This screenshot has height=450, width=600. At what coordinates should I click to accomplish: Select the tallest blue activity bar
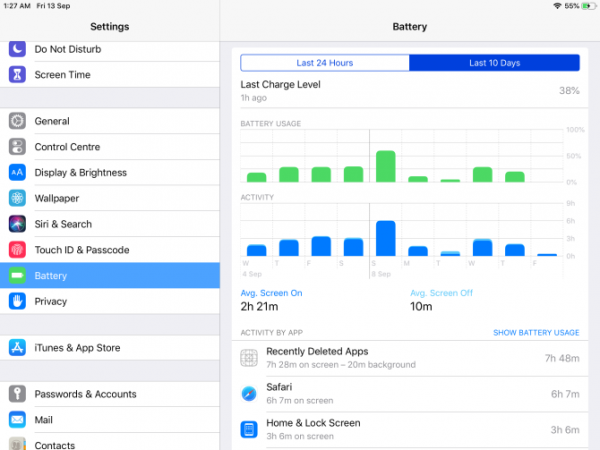point(386,238)
